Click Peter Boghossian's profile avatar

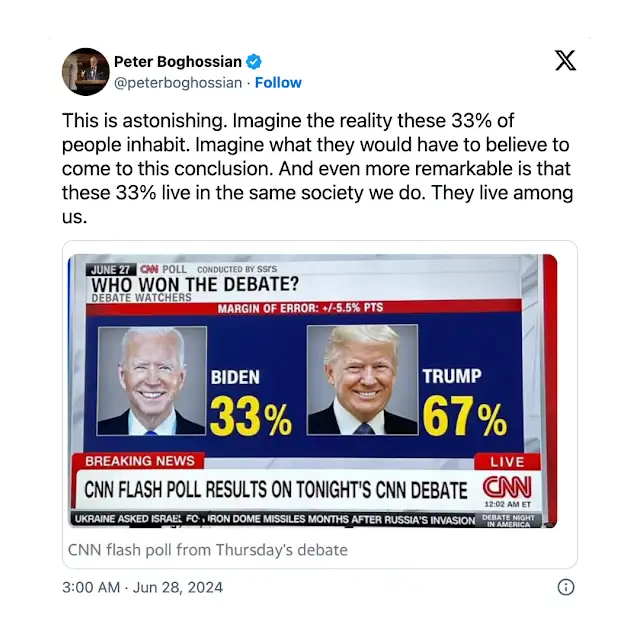85,71
